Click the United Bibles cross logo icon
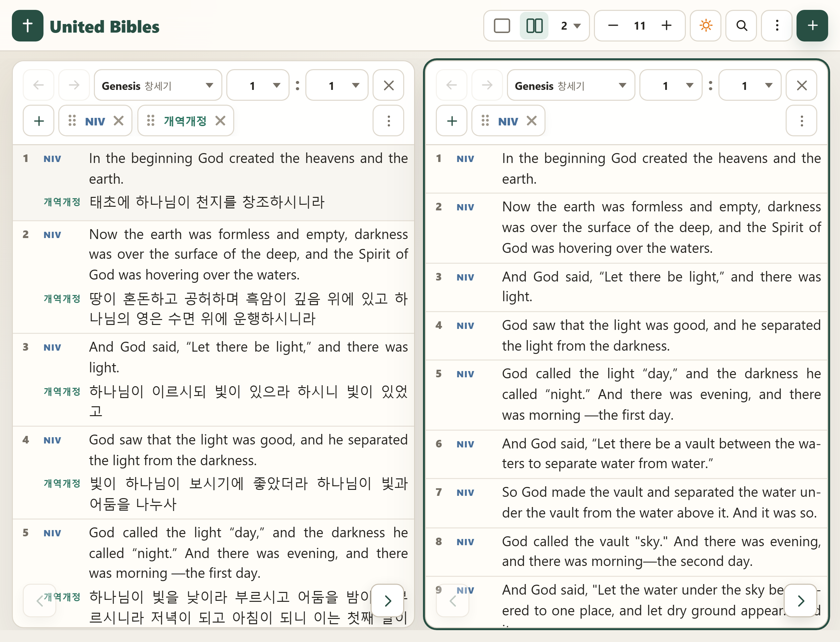 [28, 26]
